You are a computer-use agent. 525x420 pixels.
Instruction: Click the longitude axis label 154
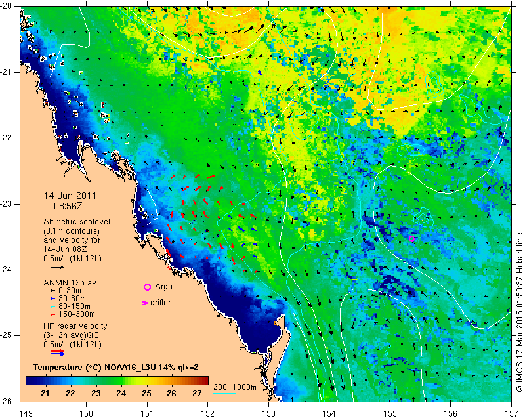tap(329, 414)
